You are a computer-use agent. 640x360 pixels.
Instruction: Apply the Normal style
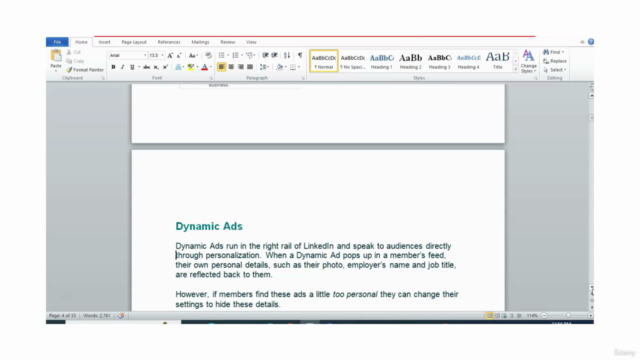click(324, 61)
